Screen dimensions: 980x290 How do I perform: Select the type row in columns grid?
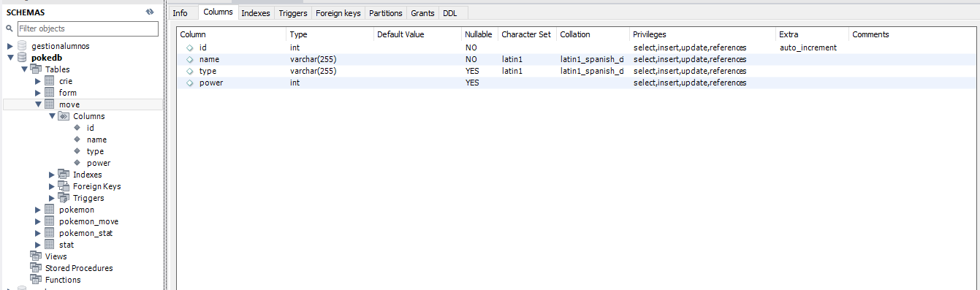pos(577,71)
